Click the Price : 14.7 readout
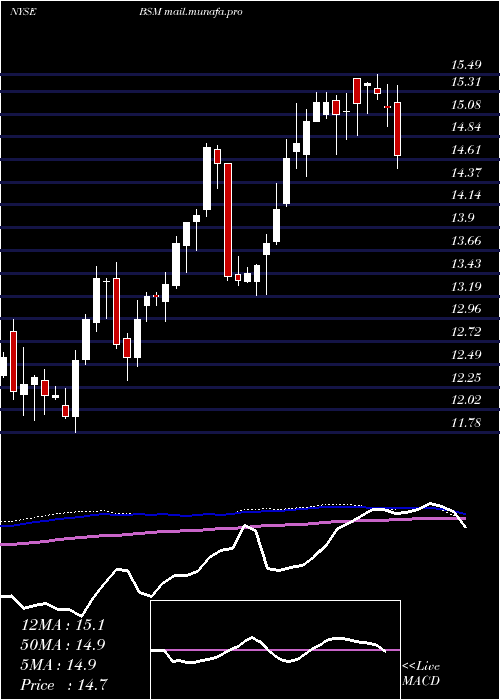 (64, 685)
